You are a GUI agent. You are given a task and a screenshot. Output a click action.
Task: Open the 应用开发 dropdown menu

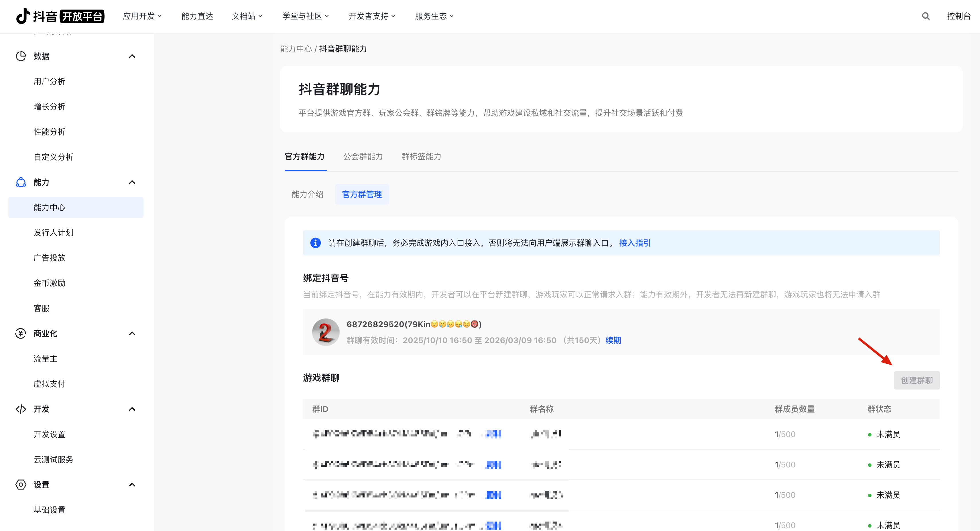[x=142, y=16]
